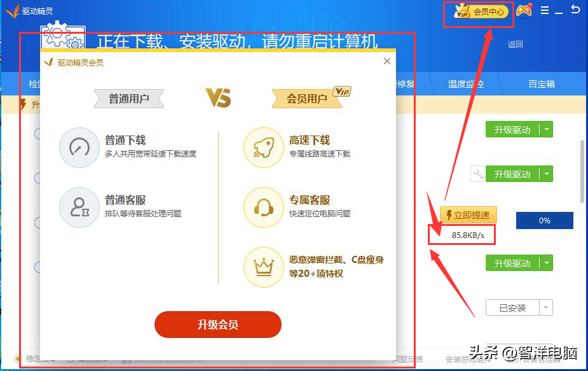Click the crown privileges icon
The image size is (588, 371).
263,267
